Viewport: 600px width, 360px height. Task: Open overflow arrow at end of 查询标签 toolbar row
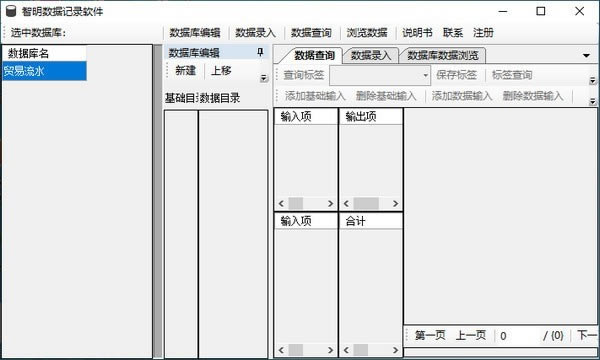[592, 80]
